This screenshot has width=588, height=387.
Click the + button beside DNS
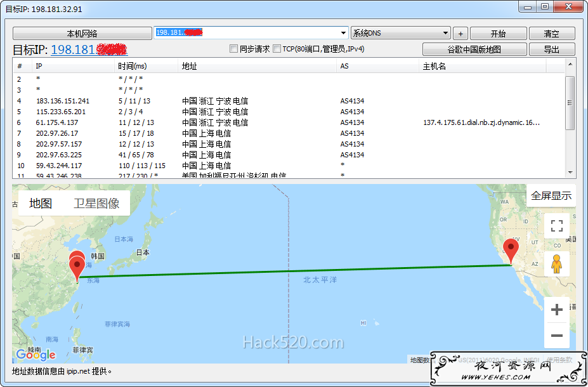click(461, 34)
